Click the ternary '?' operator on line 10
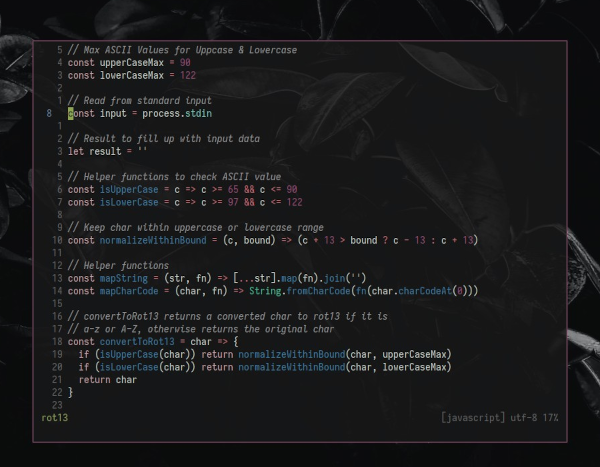600x467 pixels. click(385, 240)
